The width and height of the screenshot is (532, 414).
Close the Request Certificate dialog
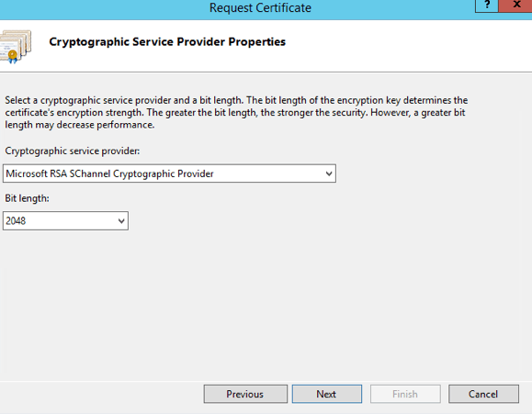[515, 6]
